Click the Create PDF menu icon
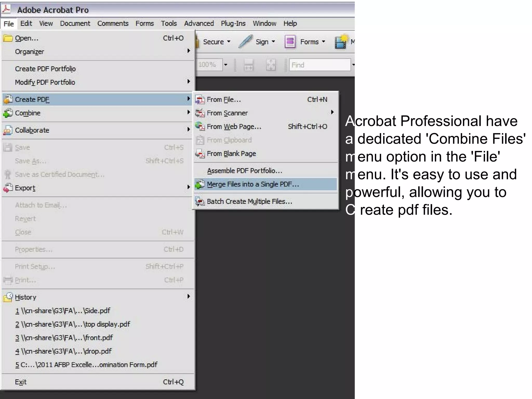 click(x=8, y=99)
